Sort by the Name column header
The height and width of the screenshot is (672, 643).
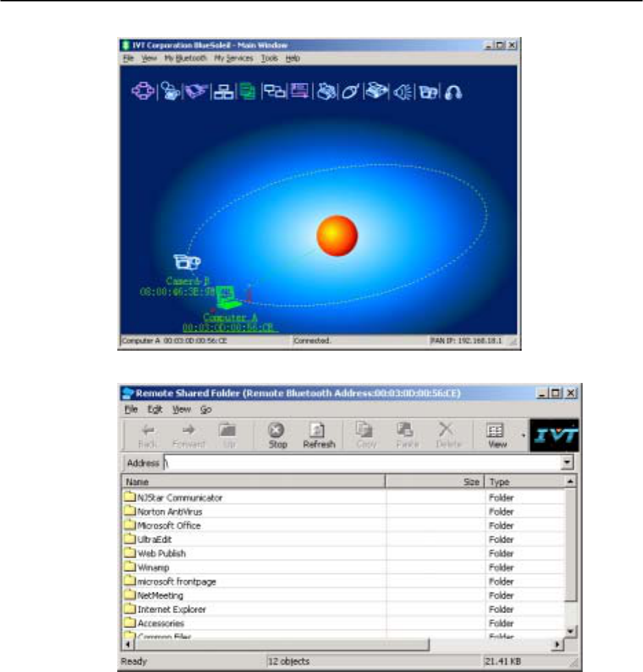click(x=254, y=482)
